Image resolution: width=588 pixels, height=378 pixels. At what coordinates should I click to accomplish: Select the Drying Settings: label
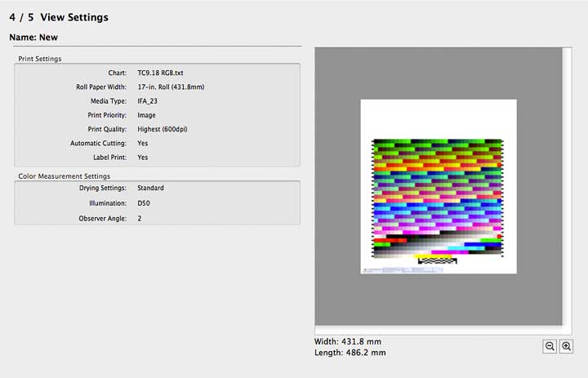[103, 188]
